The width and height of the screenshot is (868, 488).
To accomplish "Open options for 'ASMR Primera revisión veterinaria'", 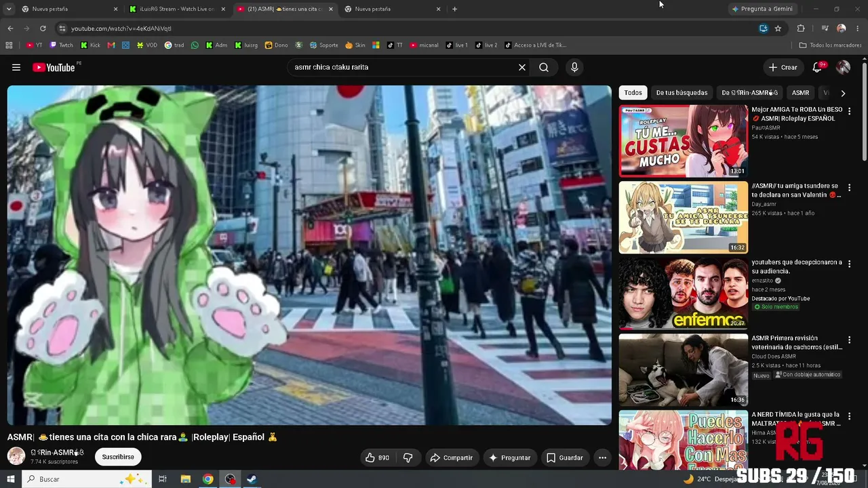I will coord(850,340).
